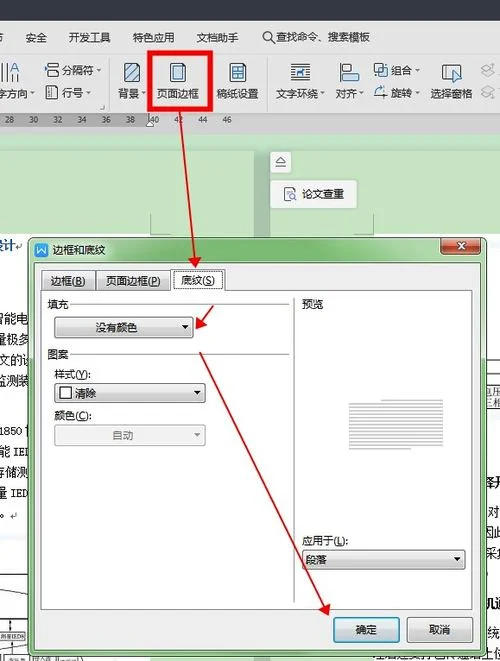The image size is (500, 661).
Task: Expand the 分隔符 dropdown arrow
Action: [x=99, y=70]
